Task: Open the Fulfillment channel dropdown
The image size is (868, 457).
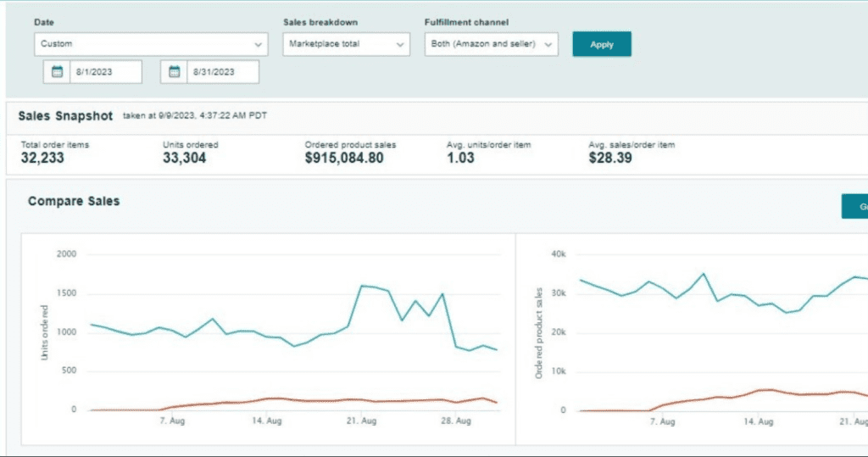Action: (x=491, y=44)
